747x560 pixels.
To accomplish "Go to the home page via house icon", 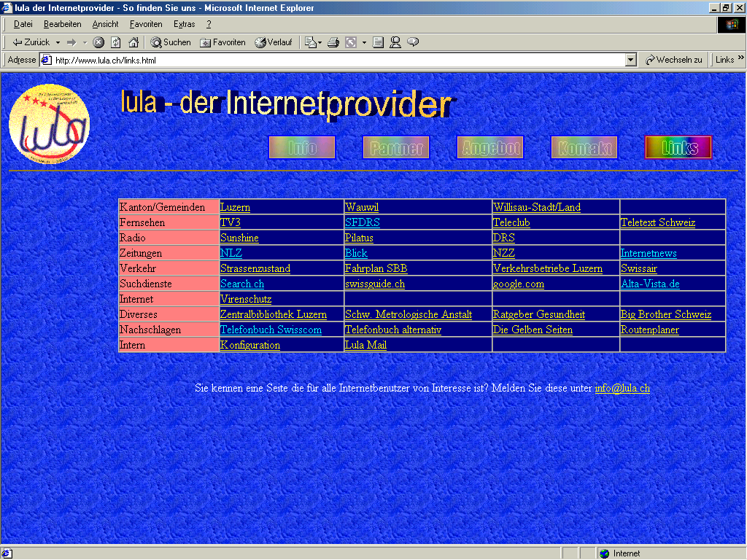I will tap(134, 42).
